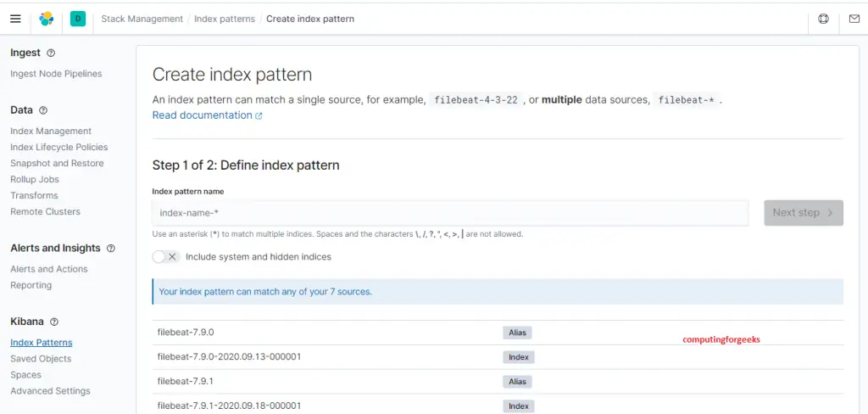The image size is (868, 414).
Task: Select Index Patterns in sidebar
Action: pos(41,343)
